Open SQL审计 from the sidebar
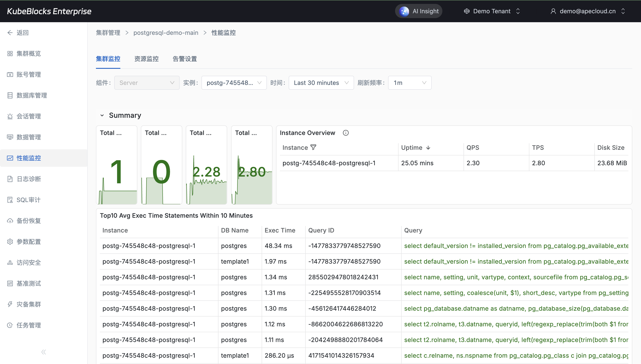 [28, 200]
